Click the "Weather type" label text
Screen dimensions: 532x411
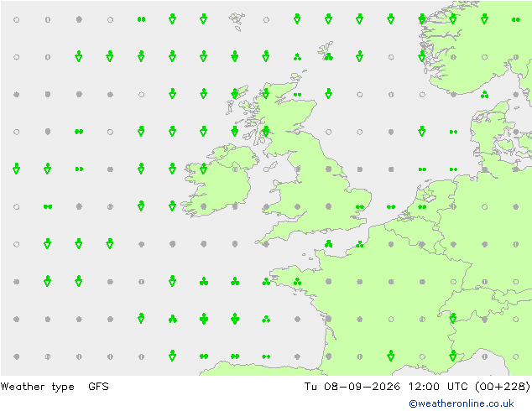[37, 387]
